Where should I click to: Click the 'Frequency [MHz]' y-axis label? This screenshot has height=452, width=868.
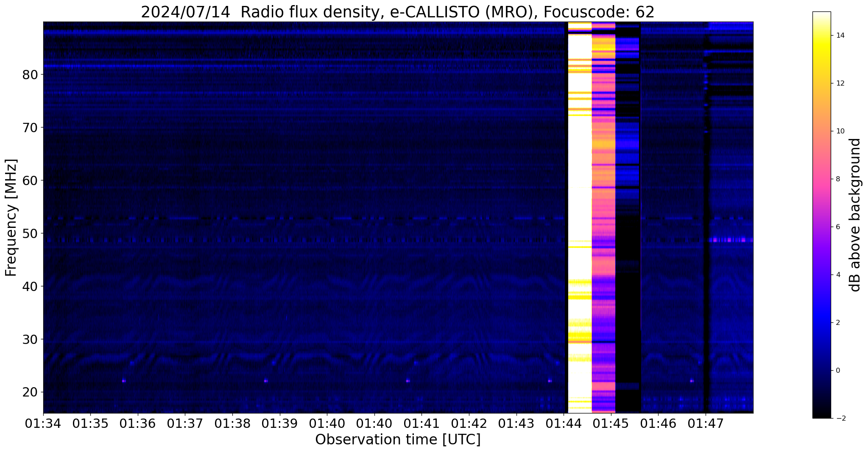(x=11, y=218)
